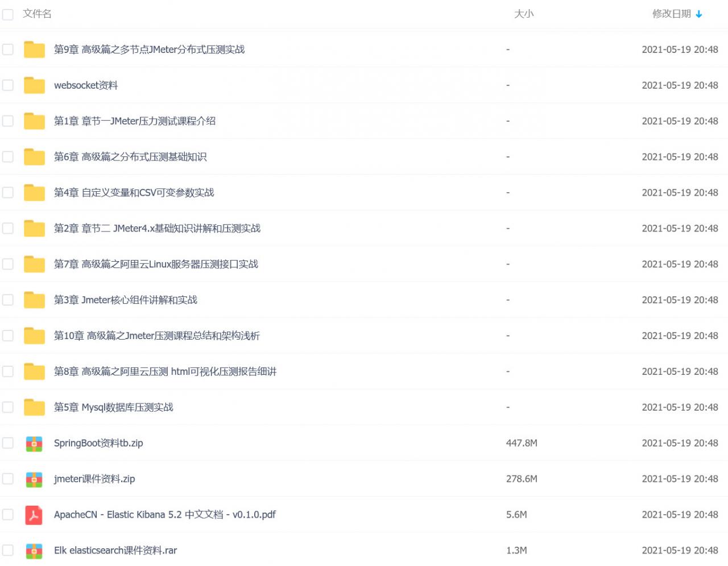Tick checkbox for 第6章 分布式压测基础知识
Viewport: 728px width, 566px height.
pos(7,157)
